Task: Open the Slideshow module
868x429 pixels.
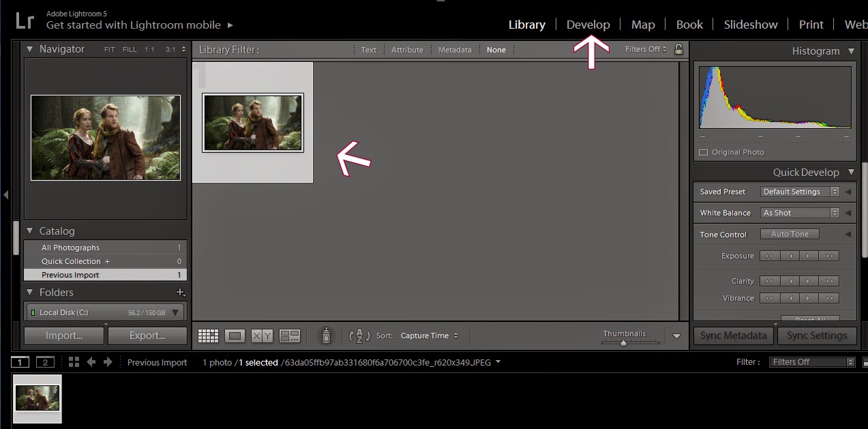Action: point(751,25)
